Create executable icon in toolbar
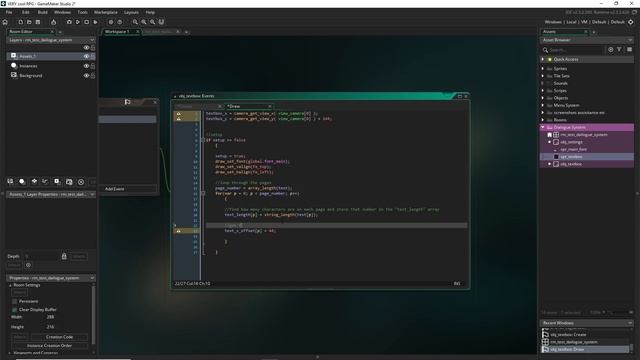Image resolution: width=640 pixels, height=360 pixels. pyautogui.click(x=53, y=22)
